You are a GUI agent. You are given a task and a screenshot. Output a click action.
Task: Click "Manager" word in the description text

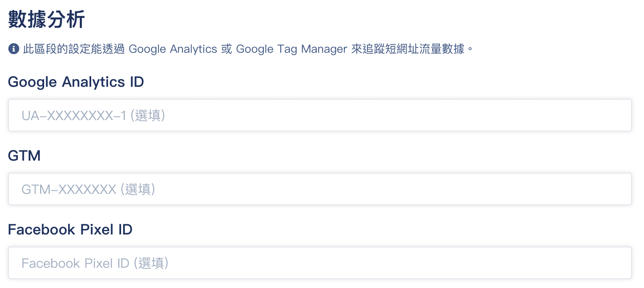324,49
